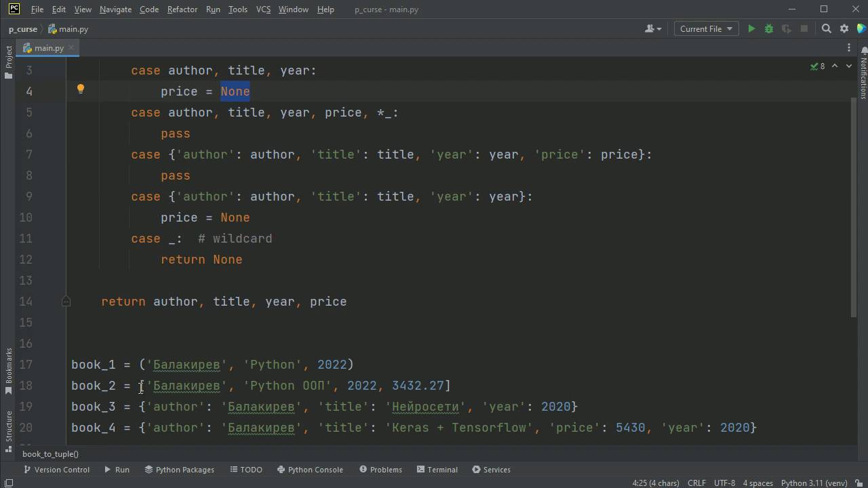Expand the code-with-me user dropdown
The image size is (868, 488).
pos(653,28)
